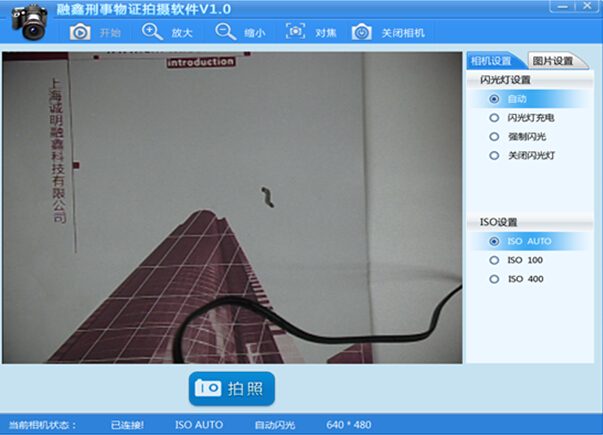This screenshot has width=603, height=435.
Task: Click the camera play icon for 开始
Action: point(80,32)
